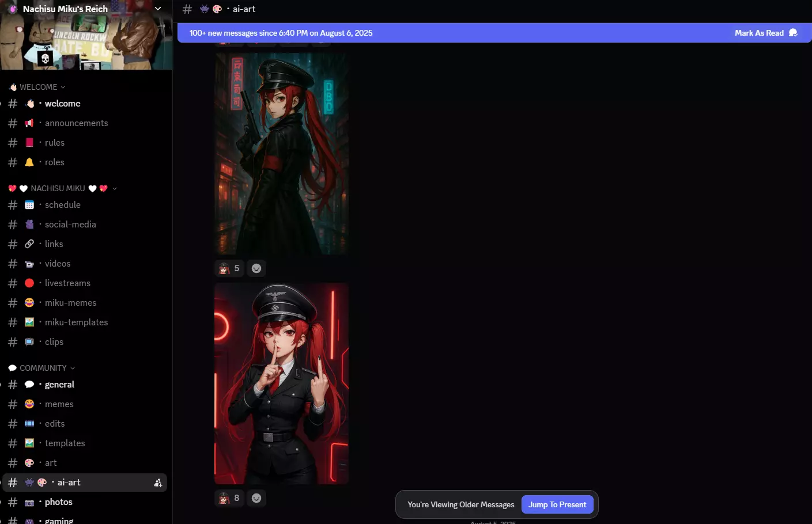This screenshot has height=524, width=812.
Task: Open the livestreams channel
Action: coord(85,283)
